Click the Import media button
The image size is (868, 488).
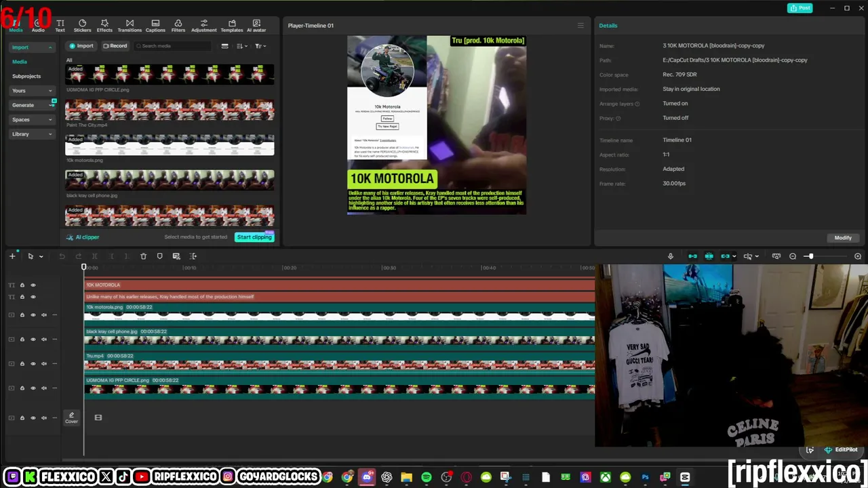[x=81, y=46]
